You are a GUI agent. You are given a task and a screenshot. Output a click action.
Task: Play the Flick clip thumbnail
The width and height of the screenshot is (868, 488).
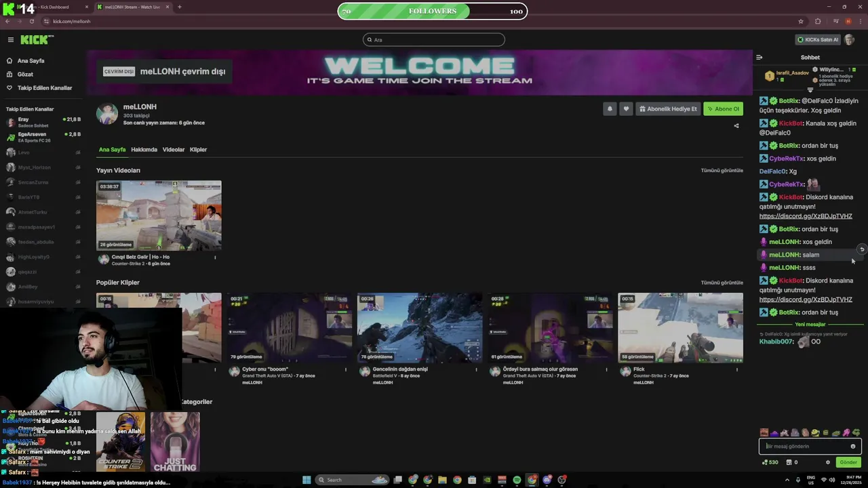[x=680, y=328]
